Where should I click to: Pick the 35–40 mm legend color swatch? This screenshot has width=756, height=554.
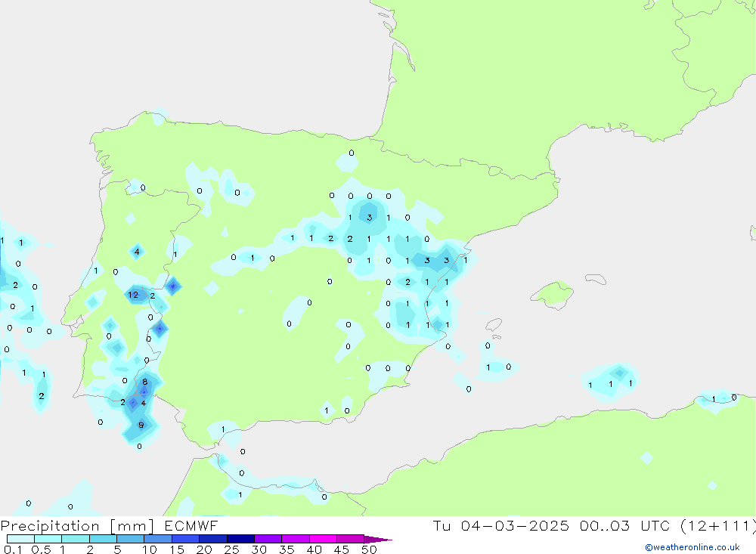coord(296,539)
